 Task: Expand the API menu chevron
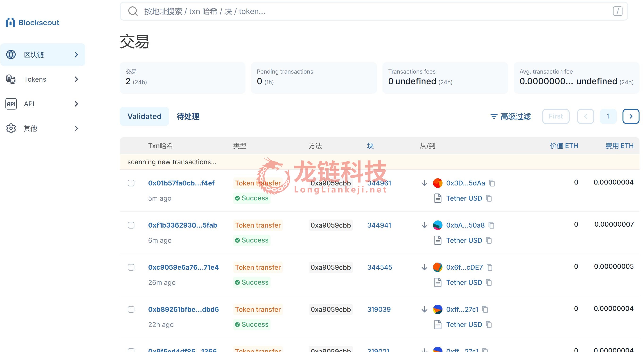76,104
